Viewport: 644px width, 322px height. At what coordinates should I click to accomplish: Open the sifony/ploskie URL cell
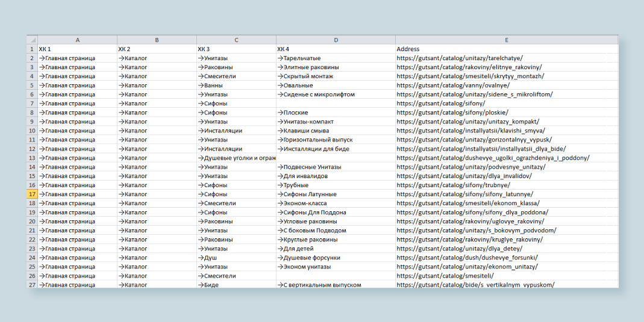coord(507,113)
